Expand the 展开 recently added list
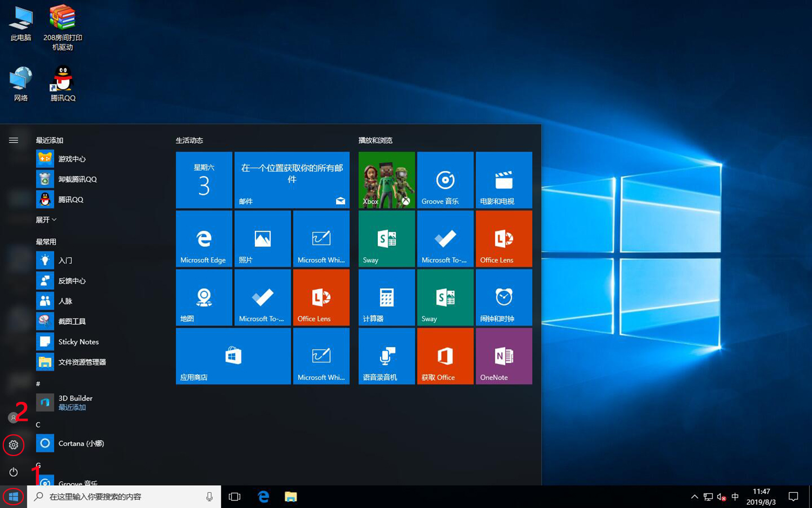Screen dimensions: 812x508 click(x=46, y=220)
